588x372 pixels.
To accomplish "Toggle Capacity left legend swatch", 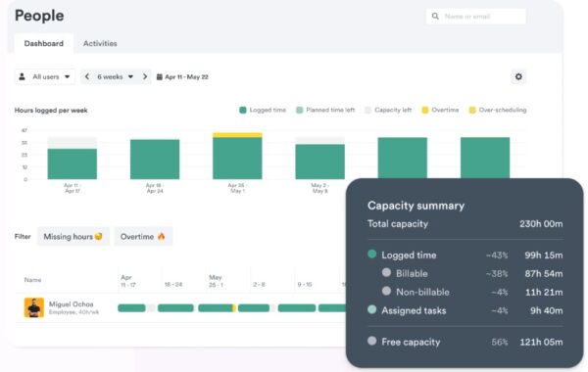I will [367, 111].
